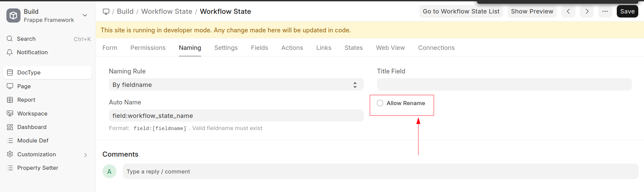644x192 pixels.
Task: Open the Naming Rule dropdown
Action: click(x=236, y=85)
